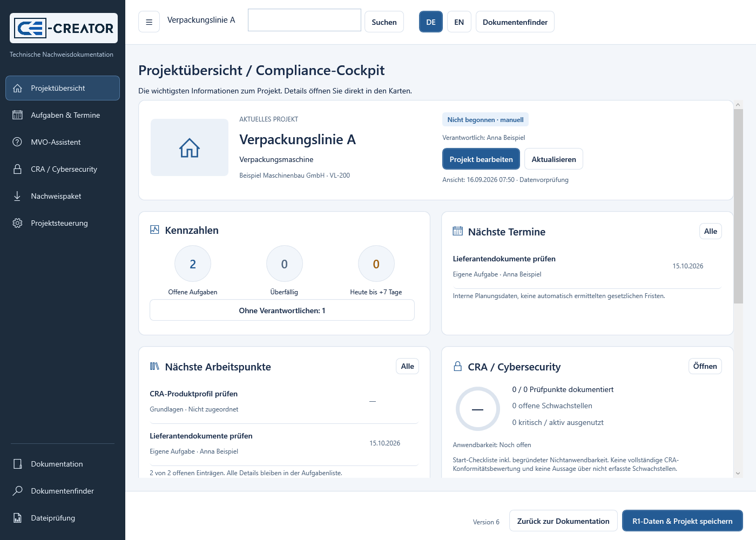This screenshot has height=540, width=756.
Task: Click the Nächste Arbeitspunkte books icon
Action: pos(154,366)
